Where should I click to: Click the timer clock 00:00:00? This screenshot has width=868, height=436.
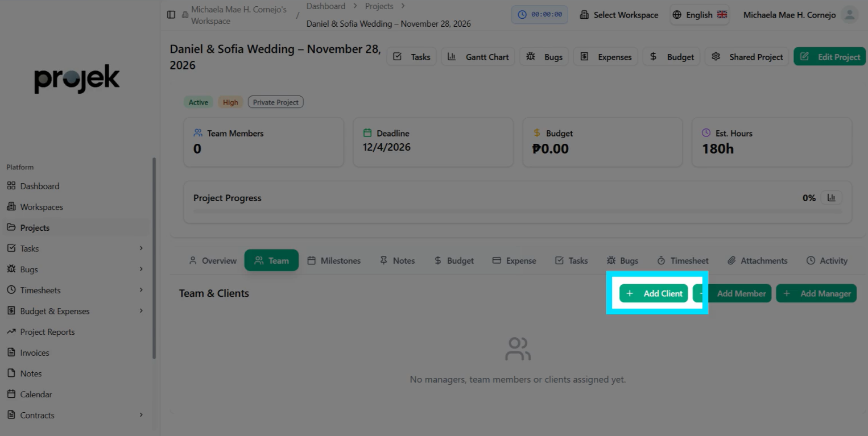(x=540, y=15)
